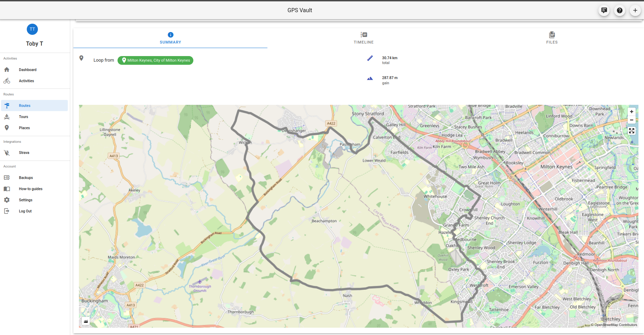Click the Log Out icon
This screenshot has height=335, width=644.
click(x=7, y=211)
